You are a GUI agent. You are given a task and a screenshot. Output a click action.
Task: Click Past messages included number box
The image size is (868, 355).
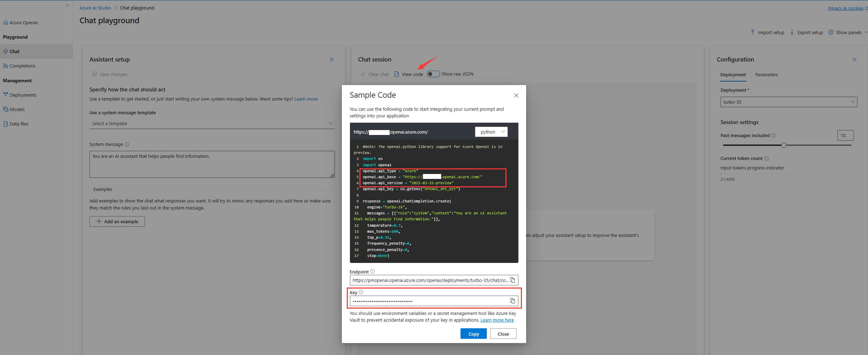pos(846,135)
